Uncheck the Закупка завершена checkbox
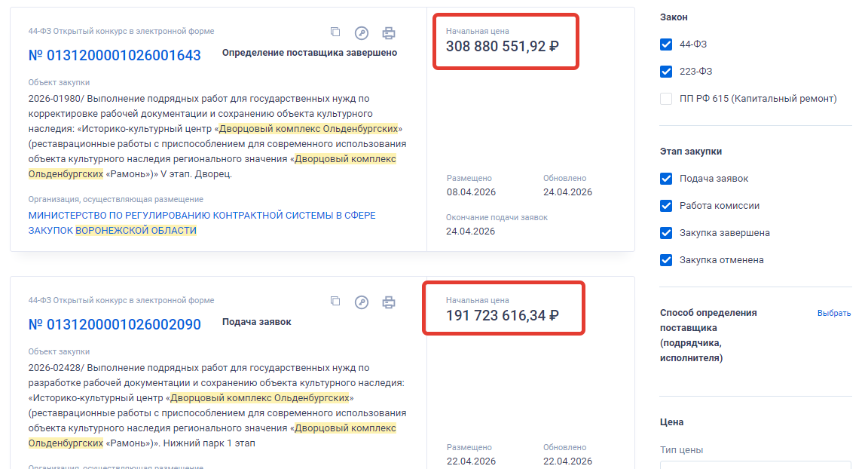This screenshot has height=469, width=868. point(666,233)
